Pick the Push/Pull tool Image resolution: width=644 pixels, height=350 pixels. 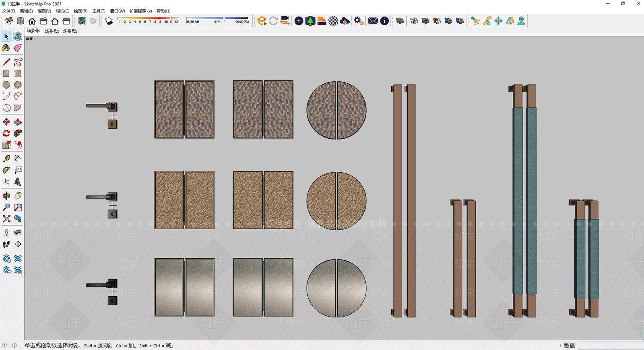tap(18, 122)
